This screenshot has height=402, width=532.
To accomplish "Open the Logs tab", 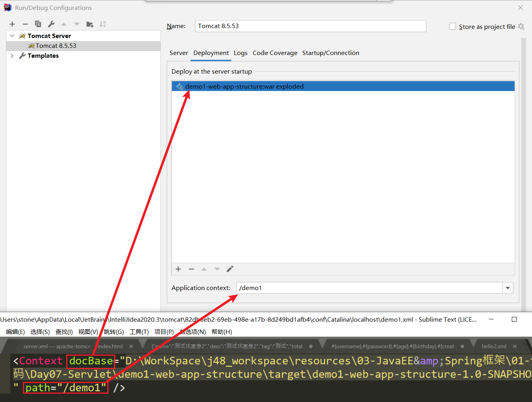I will pos(240,53).
